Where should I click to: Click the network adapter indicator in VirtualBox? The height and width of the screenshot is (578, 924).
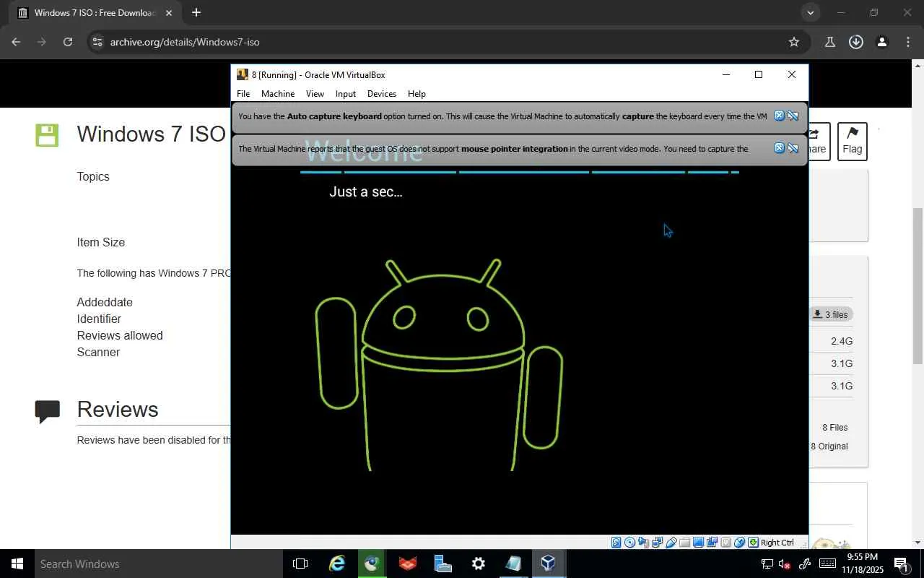tap(657, 543)
